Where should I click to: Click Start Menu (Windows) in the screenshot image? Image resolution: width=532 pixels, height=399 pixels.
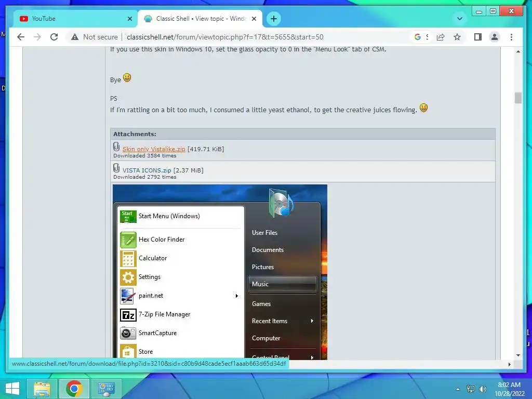coord(169,216)
